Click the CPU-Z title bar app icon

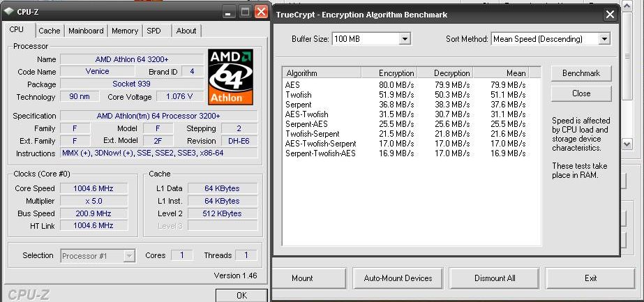[8, 11]
